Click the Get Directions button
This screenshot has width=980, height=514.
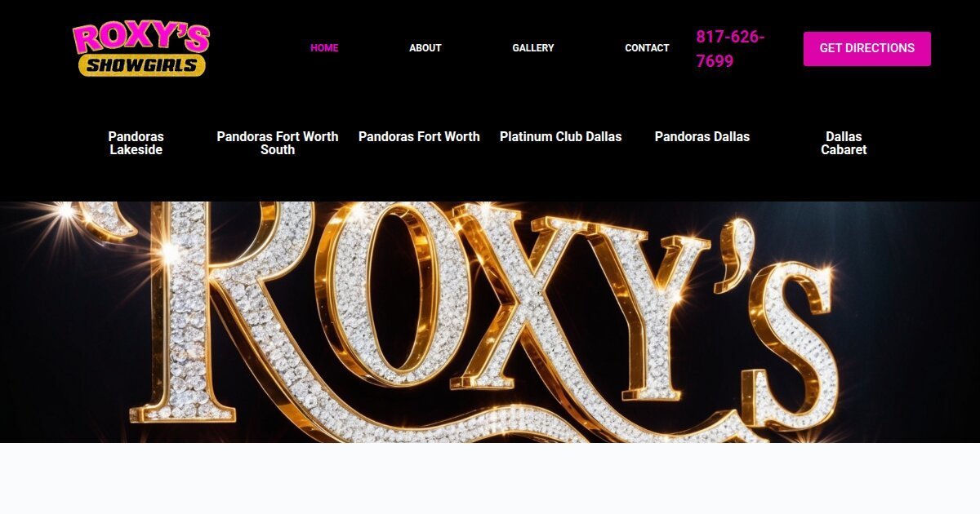pos(867,49)
